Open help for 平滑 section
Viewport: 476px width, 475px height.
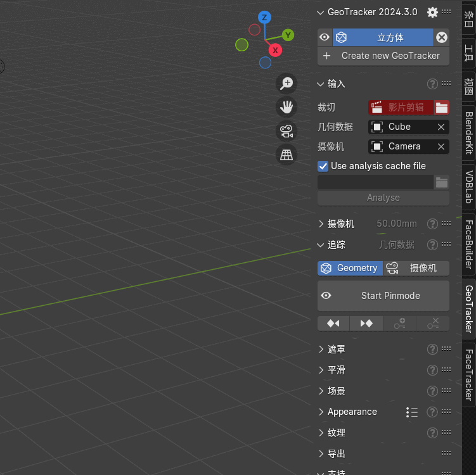[x=432, y=370]
